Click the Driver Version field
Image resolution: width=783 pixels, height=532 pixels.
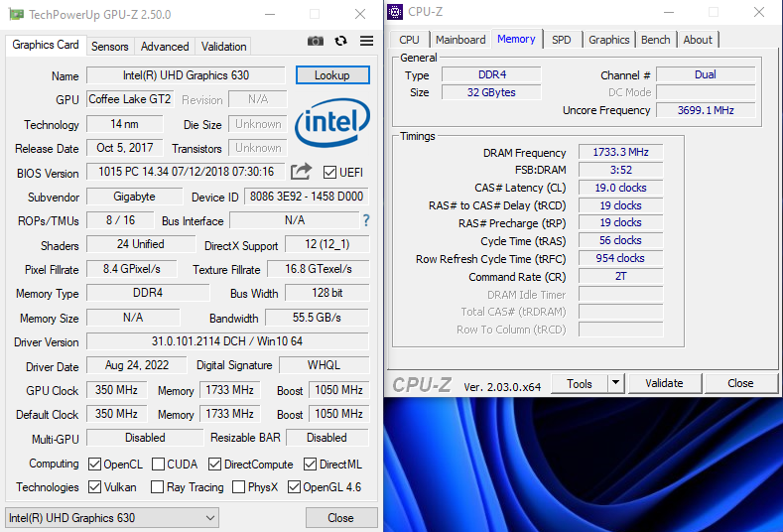pyautogui.click(x=227, y=341)
